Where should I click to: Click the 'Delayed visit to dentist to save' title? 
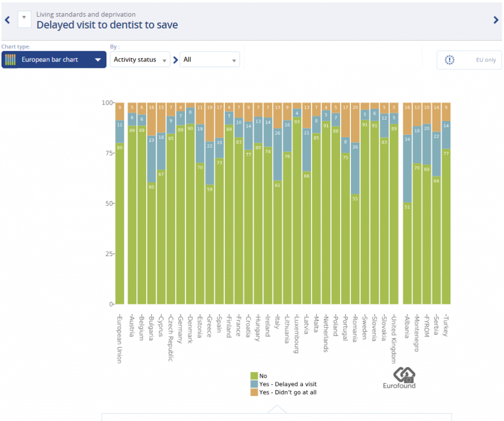107,25
